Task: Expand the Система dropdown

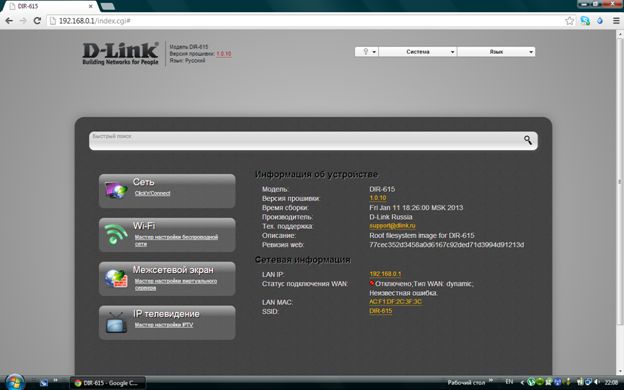Action: [x=417, y=52]
